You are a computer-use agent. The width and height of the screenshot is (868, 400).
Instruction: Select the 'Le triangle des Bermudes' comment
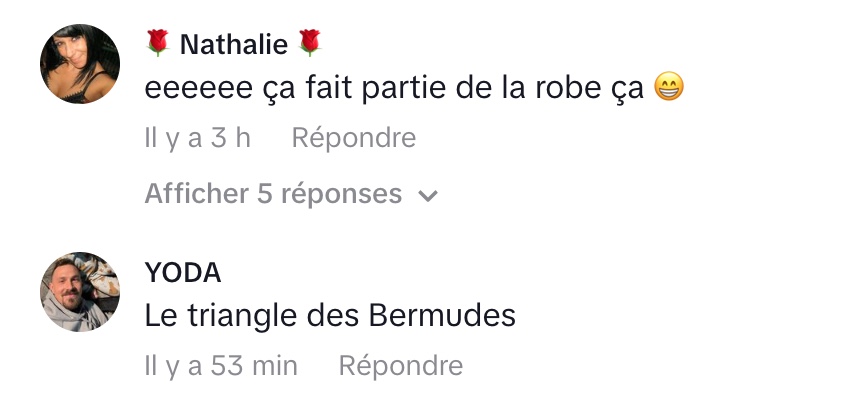click(330, 317)
